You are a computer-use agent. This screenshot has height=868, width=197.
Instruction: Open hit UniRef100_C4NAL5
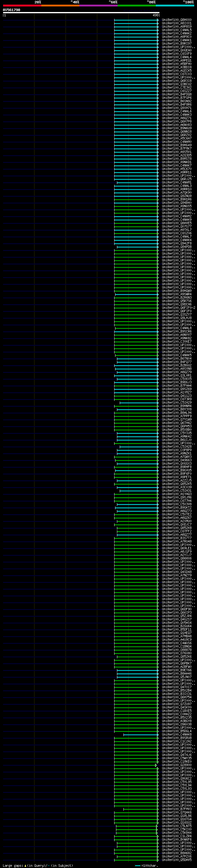[x=176, y=30]
